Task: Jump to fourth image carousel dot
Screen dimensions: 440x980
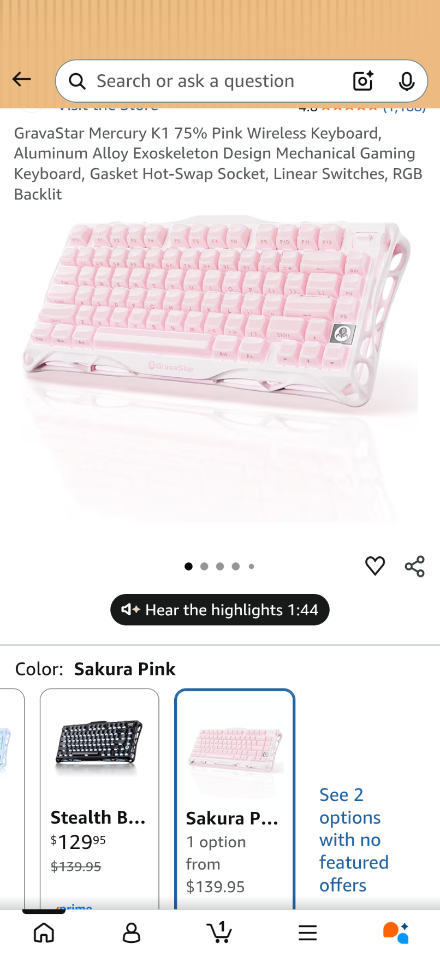Action: [236, 567]
